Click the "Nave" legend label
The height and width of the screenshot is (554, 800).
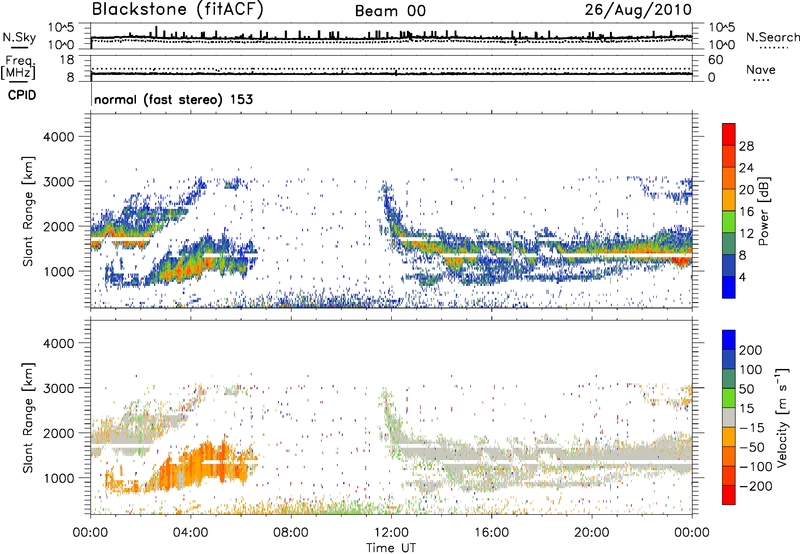coord(760,69)
